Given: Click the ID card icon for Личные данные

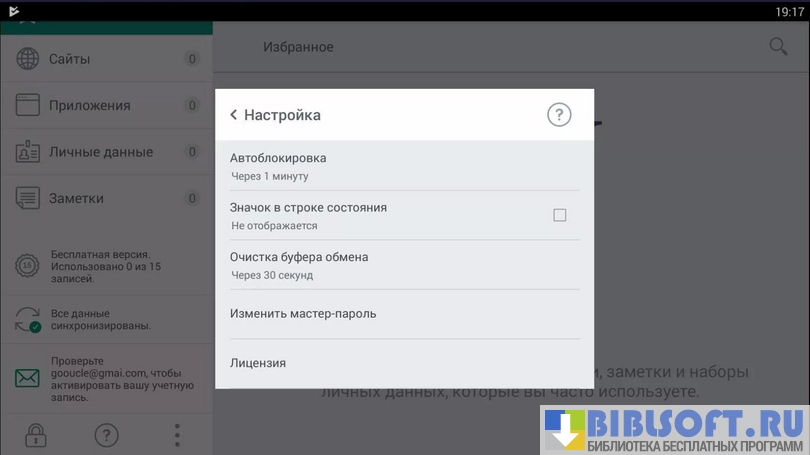Looking at the screenshot, I should click(x=27, y=152).
